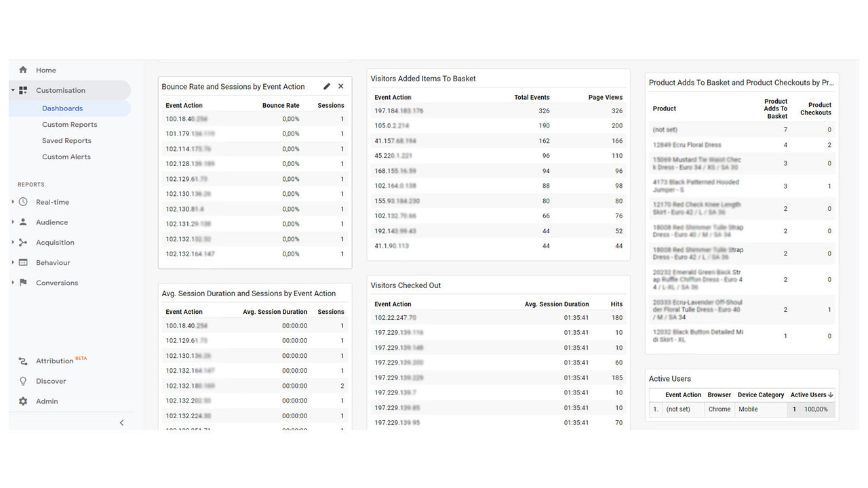
Task: Click the Acquisition icon
Action: pos(23,243)
